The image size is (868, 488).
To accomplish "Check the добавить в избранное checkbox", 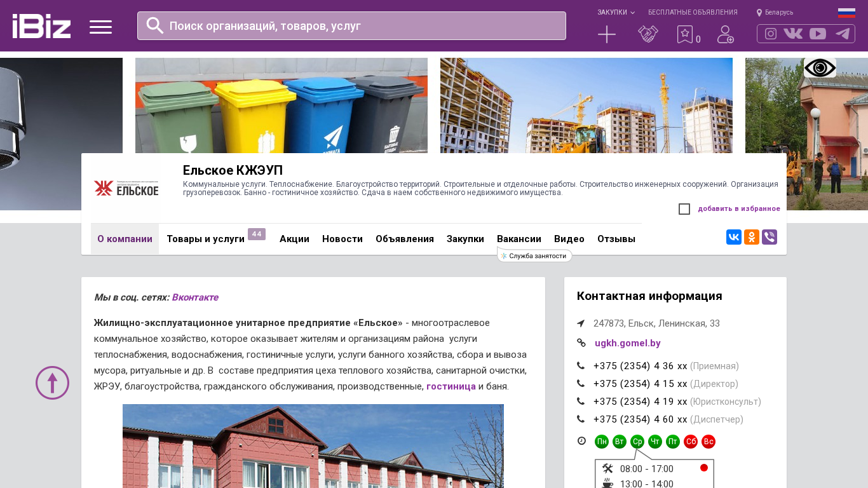I will click(x=684, y=209).
